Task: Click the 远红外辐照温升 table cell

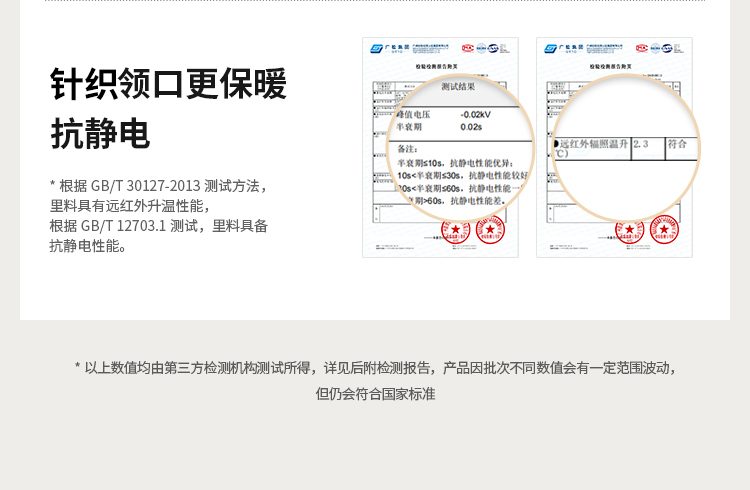Action: [x=592, y=148]
